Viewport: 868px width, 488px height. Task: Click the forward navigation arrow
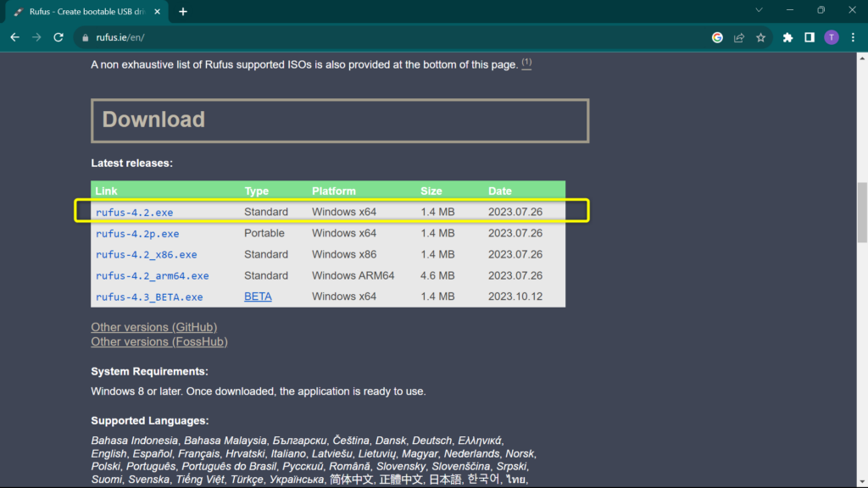click(36, 37)
